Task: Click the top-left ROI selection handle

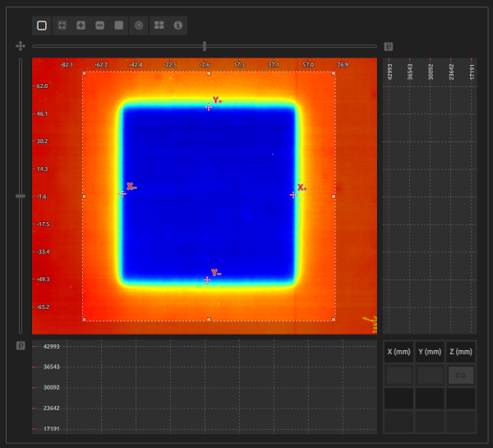Action: (84, 73)
